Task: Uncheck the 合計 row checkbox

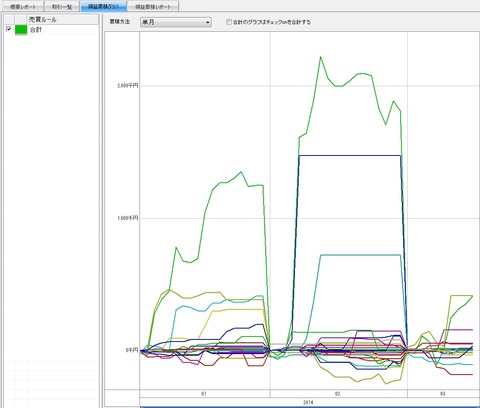Action: coord(9,29)
